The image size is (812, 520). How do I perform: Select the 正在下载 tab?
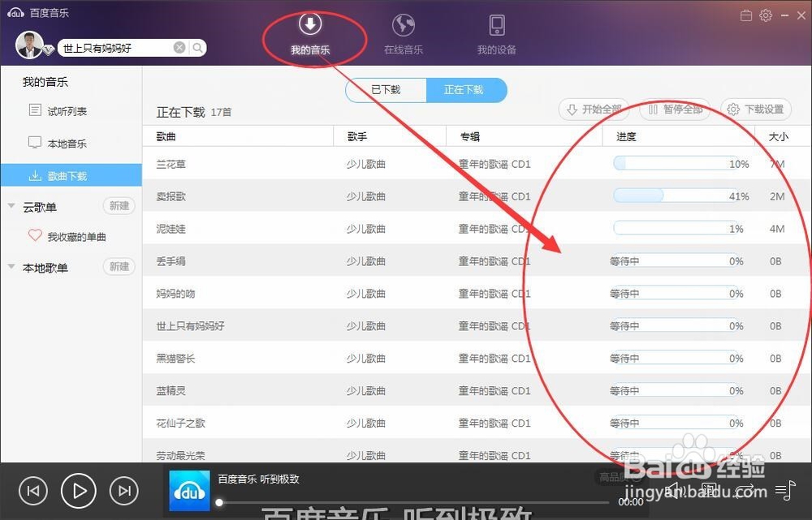[x=466, y=90]
